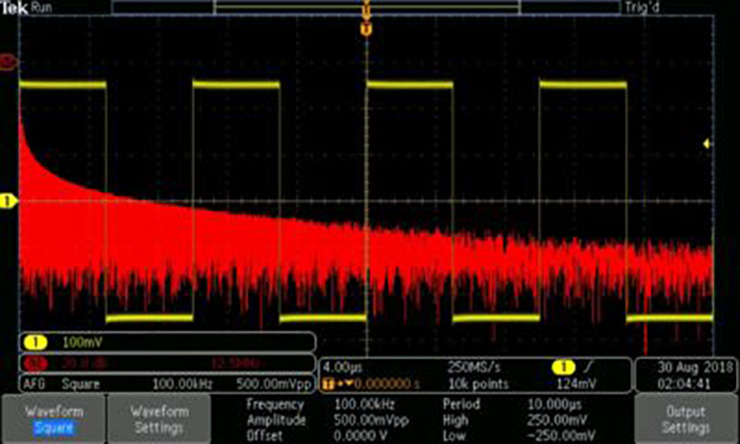
Task: Click the Tek logo in the corner
Action: pyautogui.click(x=14, y=8)
